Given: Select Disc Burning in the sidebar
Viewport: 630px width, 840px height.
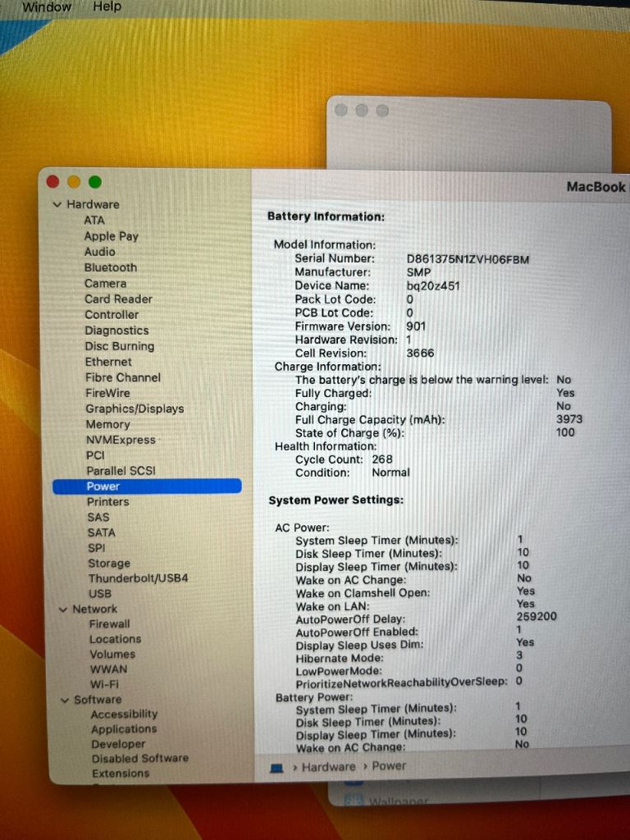Looking at the screenshot, I should pyautogui.click(x=120, y=346).
